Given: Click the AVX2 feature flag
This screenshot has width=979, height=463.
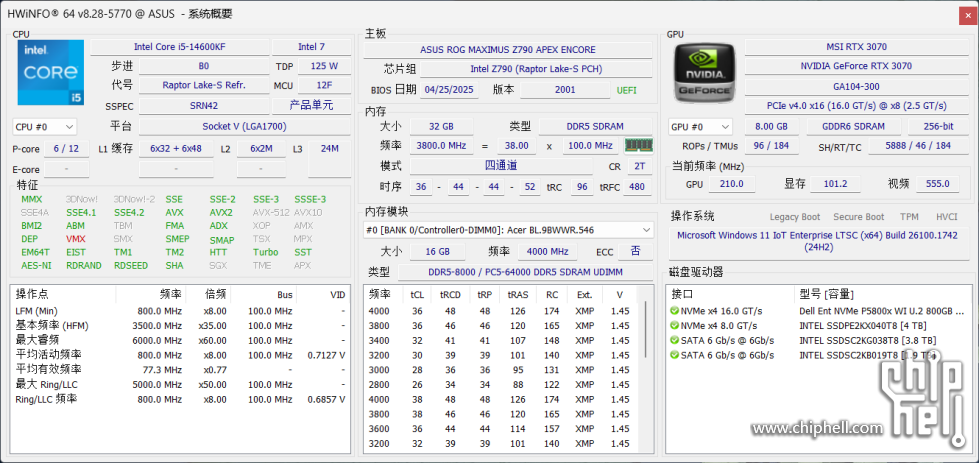Looking at the screenshot, I should 221,212.
